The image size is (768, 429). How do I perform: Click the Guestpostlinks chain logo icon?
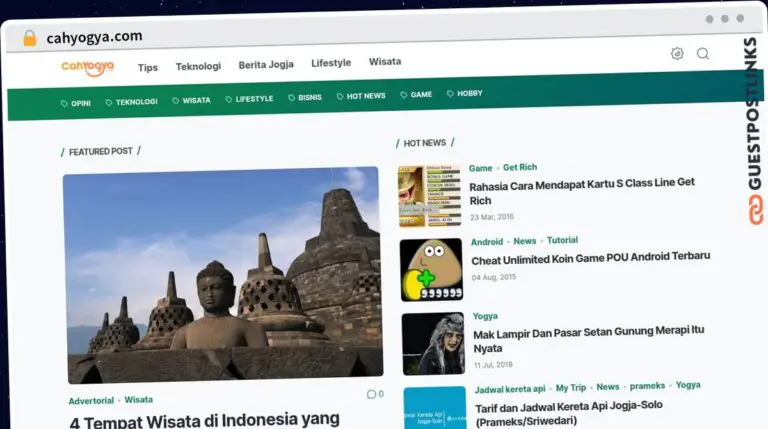[753, 210]
